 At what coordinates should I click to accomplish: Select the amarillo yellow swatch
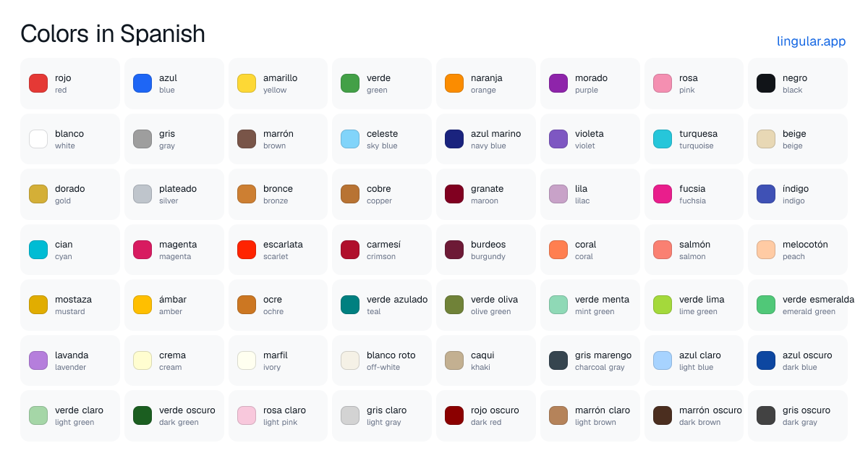click(247, 83)
